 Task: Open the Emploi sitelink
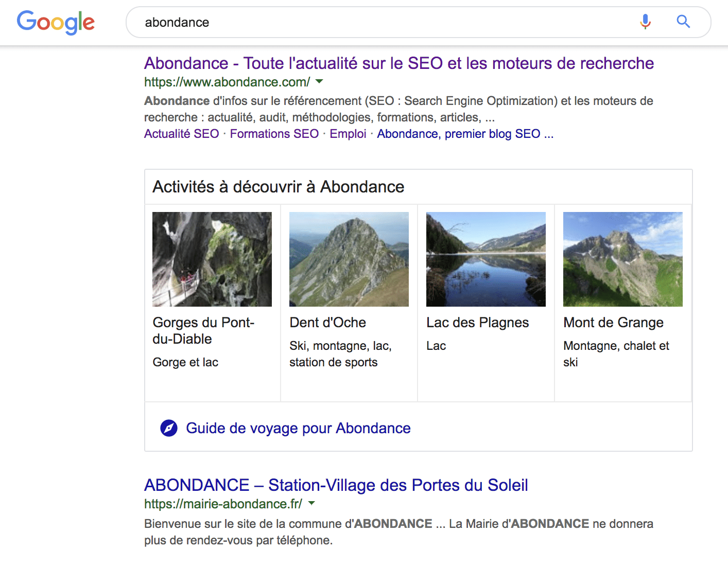point(348,134)
